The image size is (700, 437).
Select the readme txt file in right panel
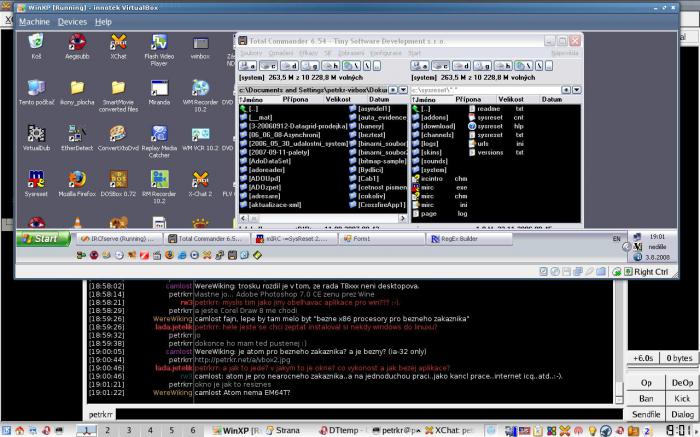[x=496, y=109]
